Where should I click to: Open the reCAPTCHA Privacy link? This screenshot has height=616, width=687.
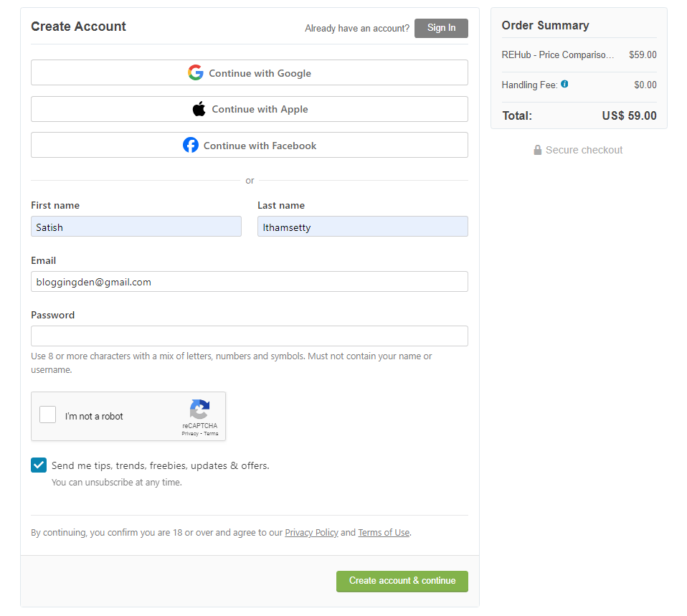191,433
